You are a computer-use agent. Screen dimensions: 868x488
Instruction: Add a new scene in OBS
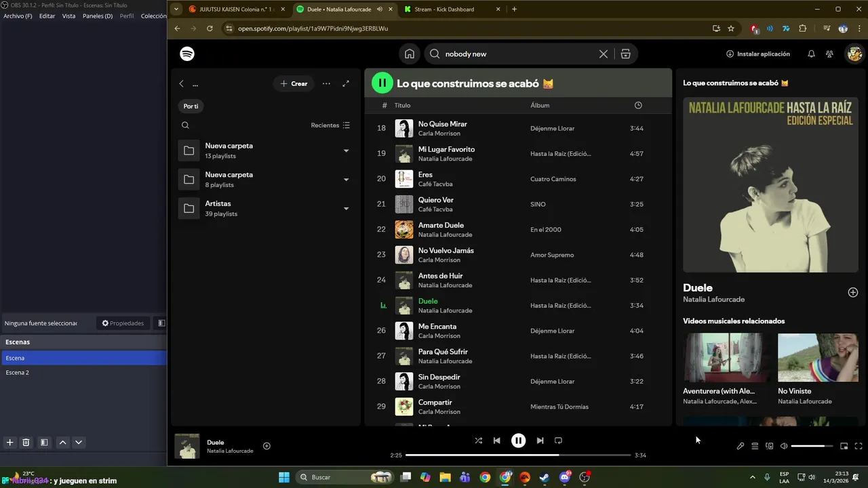pos(9,443)
